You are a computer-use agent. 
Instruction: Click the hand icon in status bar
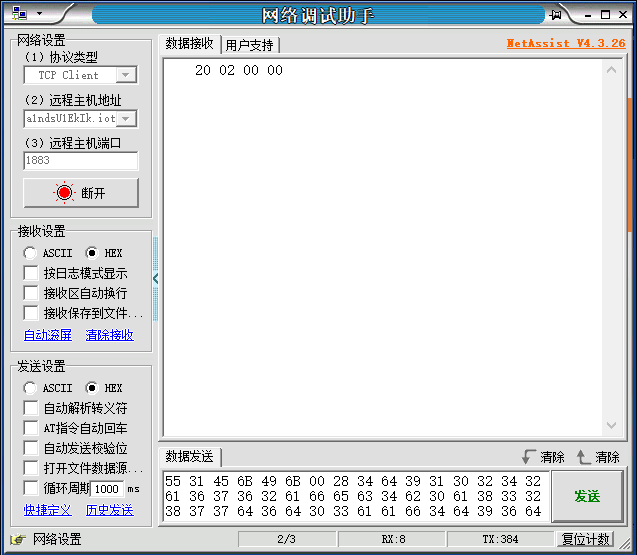coord(18,539)
